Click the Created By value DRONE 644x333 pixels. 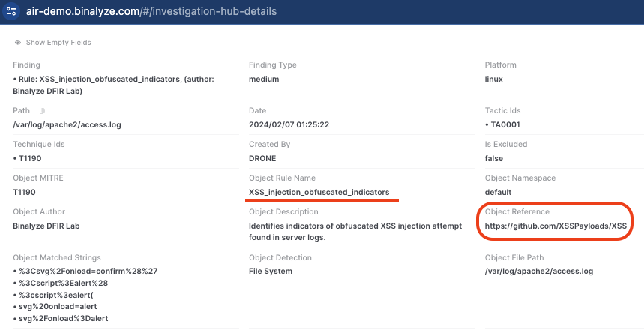(264, 158)
